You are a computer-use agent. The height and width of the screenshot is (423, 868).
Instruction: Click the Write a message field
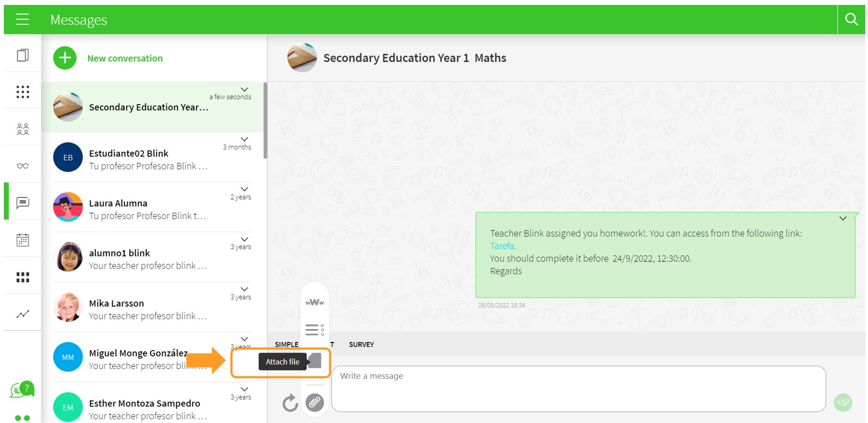pos(578,389)
